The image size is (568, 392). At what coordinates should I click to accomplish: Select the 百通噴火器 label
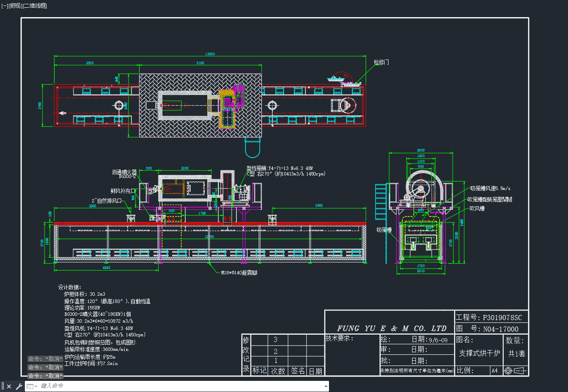[x=125, y=172]
